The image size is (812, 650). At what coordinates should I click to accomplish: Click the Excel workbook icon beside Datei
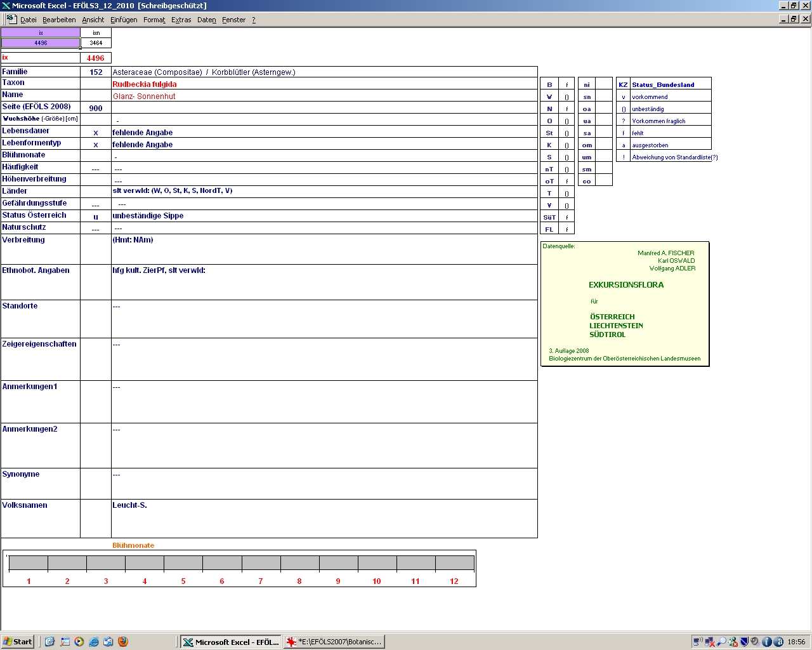tap(11, 19)
